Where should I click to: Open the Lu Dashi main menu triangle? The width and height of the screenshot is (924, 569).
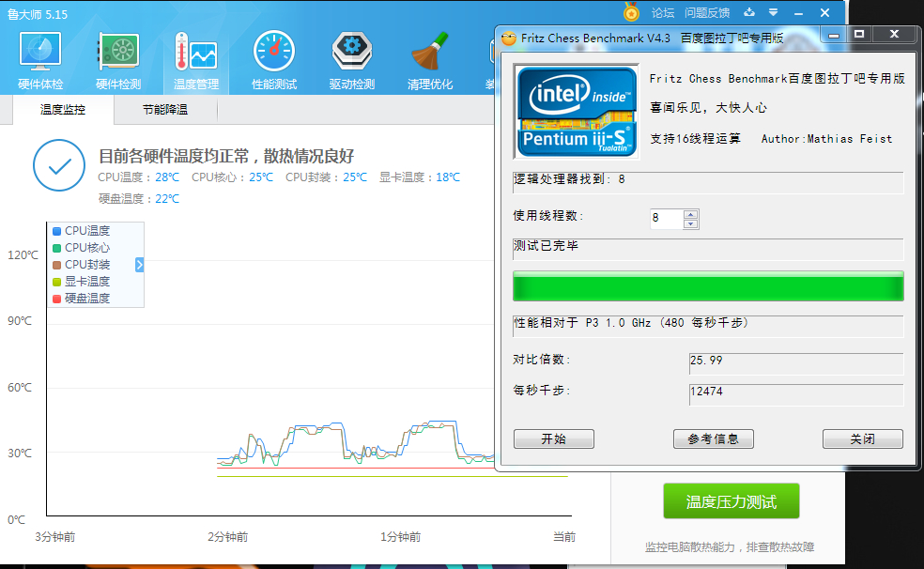[773, 12]
